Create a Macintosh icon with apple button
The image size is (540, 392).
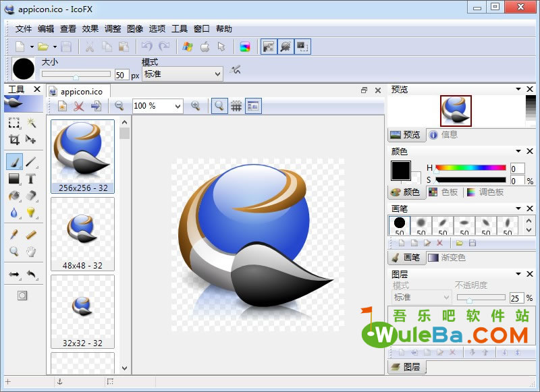[x=205, y=47]
